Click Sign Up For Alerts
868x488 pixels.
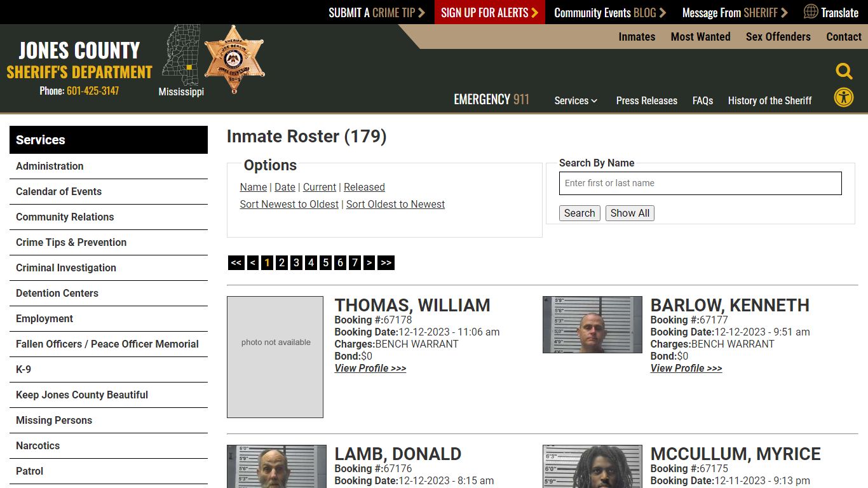tap(489, 12)
